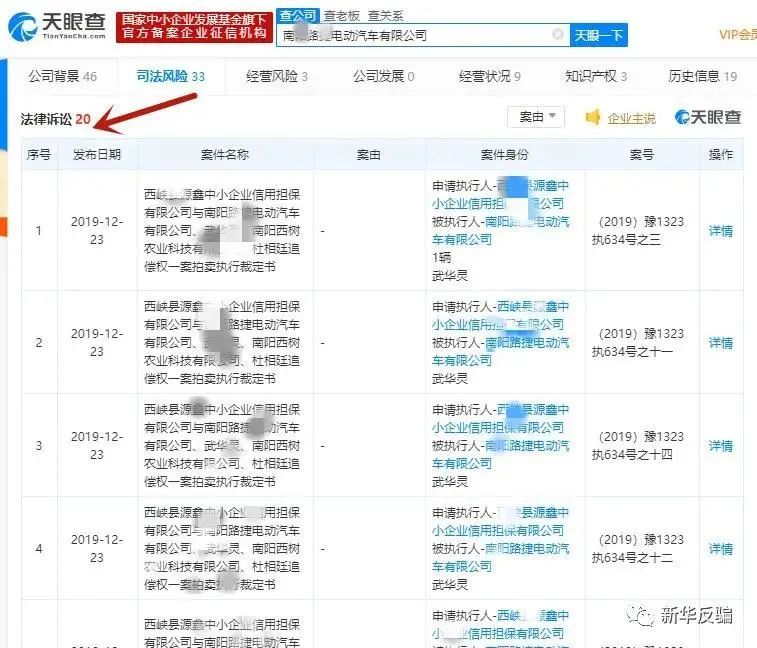Click the case title text in row 3
Screen dimensions: 757x648
pos(222,445)
